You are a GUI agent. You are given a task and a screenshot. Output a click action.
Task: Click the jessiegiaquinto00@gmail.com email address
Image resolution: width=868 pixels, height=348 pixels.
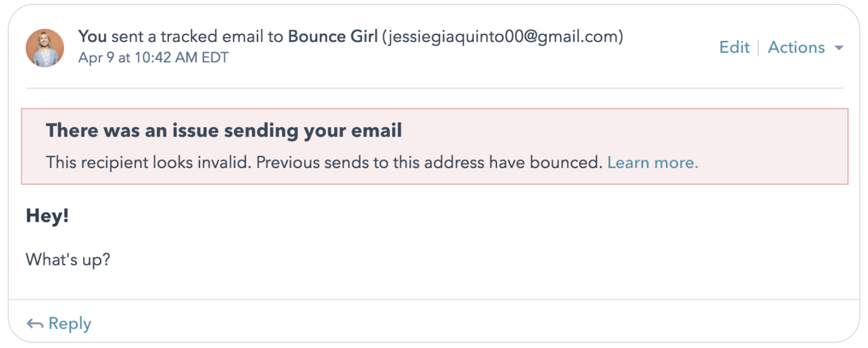503,36
